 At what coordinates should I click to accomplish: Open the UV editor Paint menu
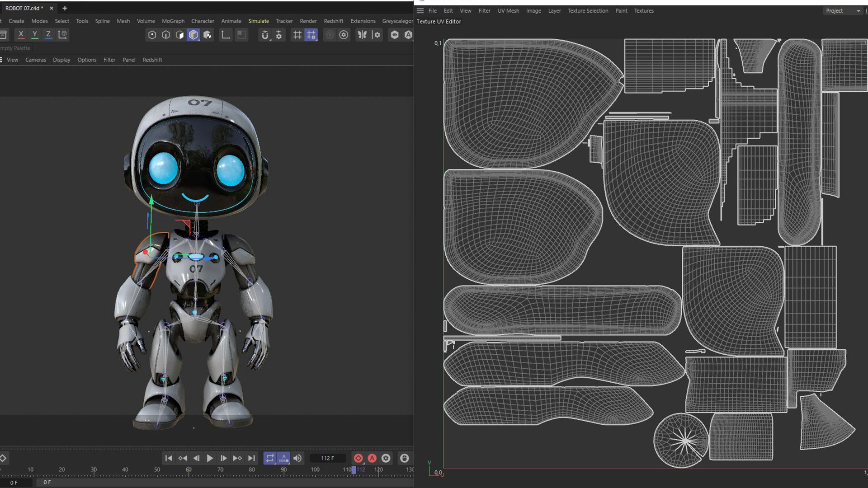[621, 11]
